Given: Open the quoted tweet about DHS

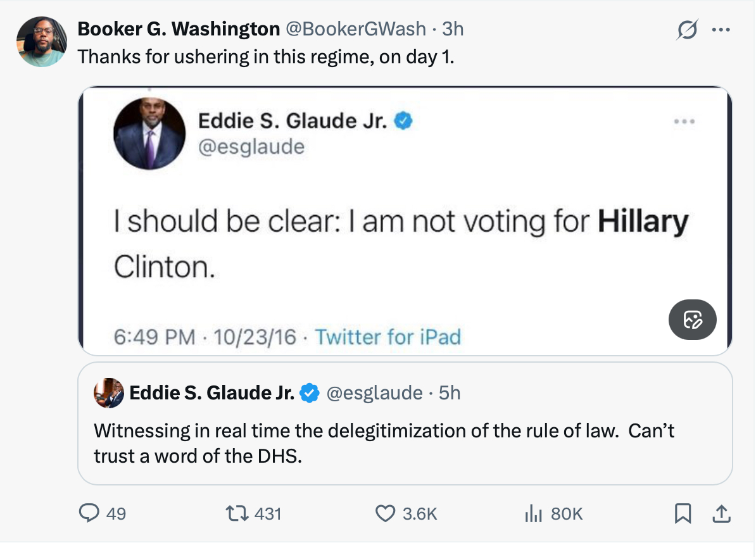Looking at the screenshot, I should coord(405,443).
